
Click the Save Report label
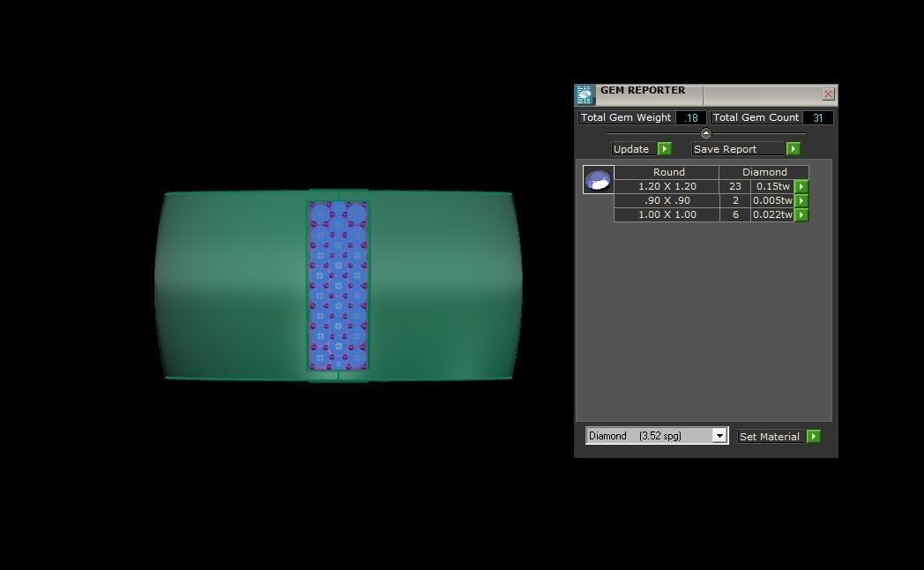(725, 149)
